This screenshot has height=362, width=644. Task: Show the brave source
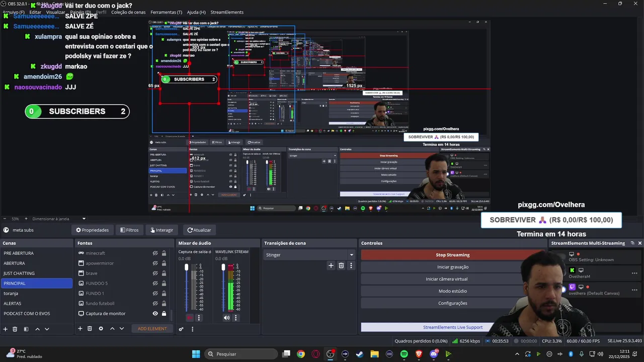click(x=155, y=273)
